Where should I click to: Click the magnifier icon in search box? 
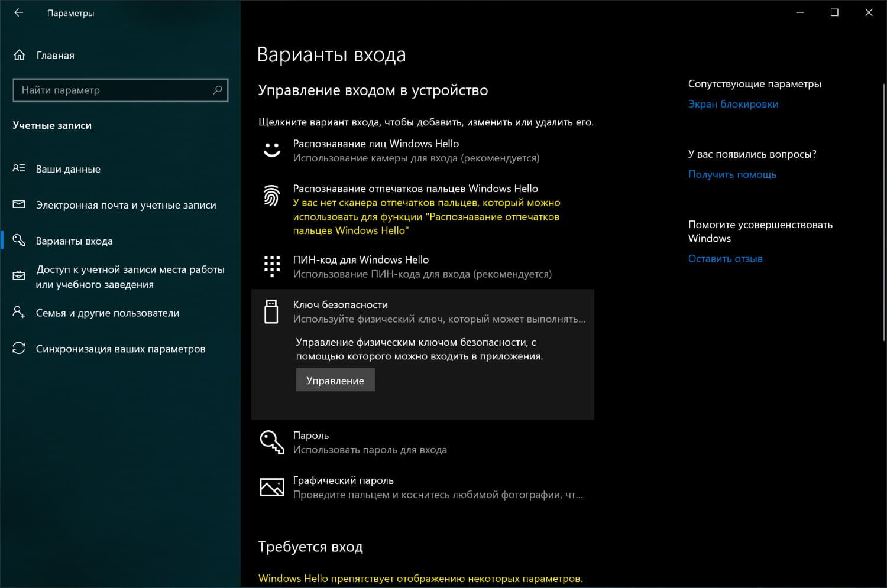[x=217, y=90]
